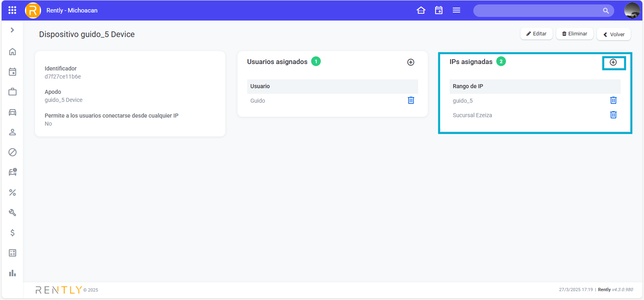
Task: Open the dollar sign sidebar icon
Action: [12, 233]
